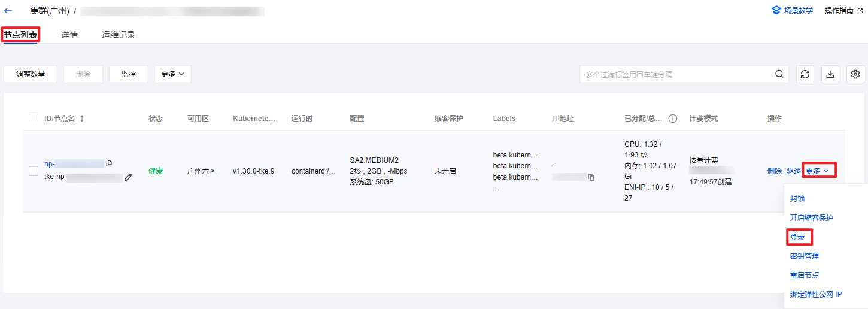Select the np- node row checkbox
868x309 pixels.
click(34, 171)
